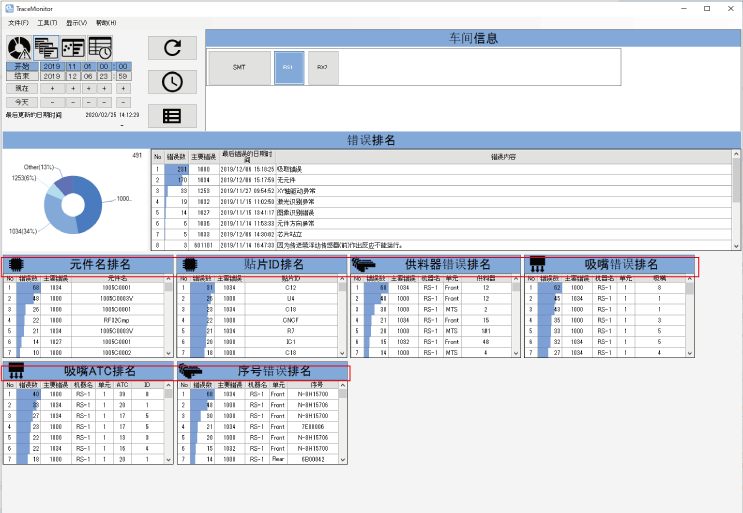The image size is (743, 513).
Task: Click the 今天 button
Action: click(x=20, y=102)
